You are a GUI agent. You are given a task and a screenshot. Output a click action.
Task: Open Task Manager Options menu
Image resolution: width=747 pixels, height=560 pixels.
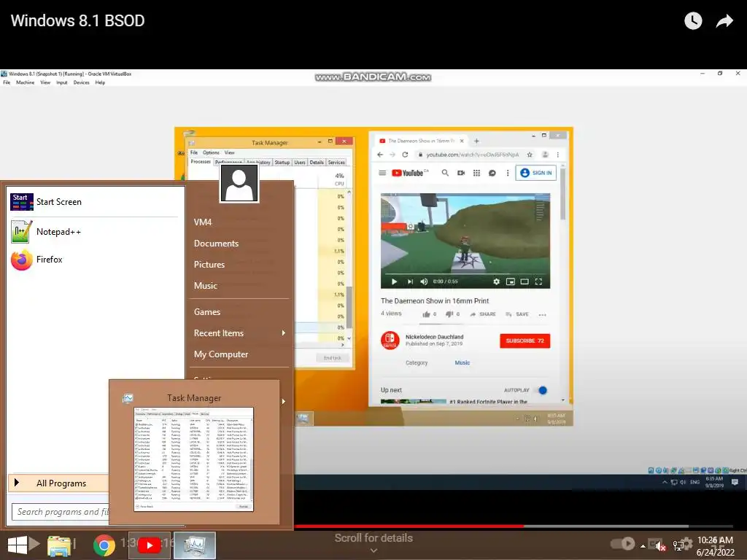point(211,153)
